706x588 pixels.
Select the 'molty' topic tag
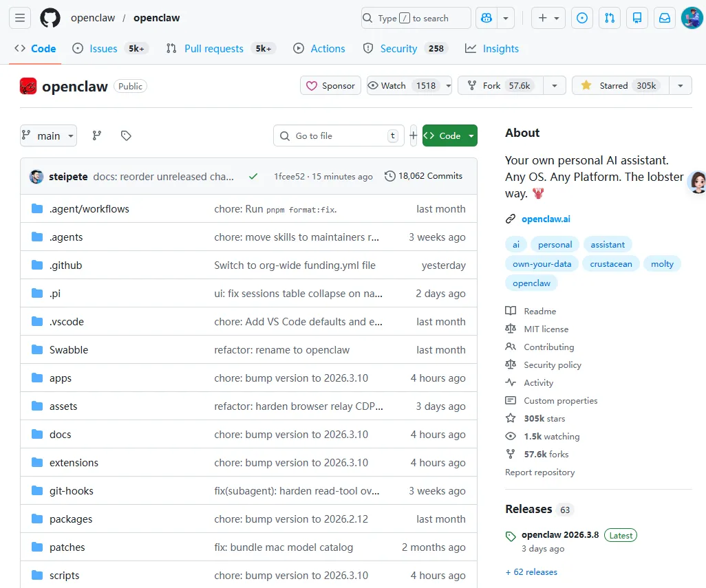click(662, 264)
